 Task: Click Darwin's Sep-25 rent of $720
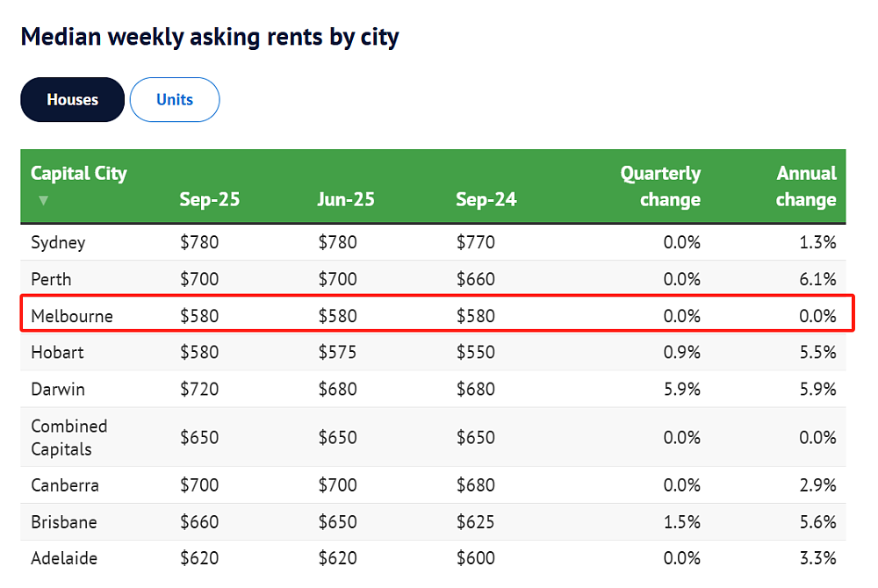click(x=199, y=389)
